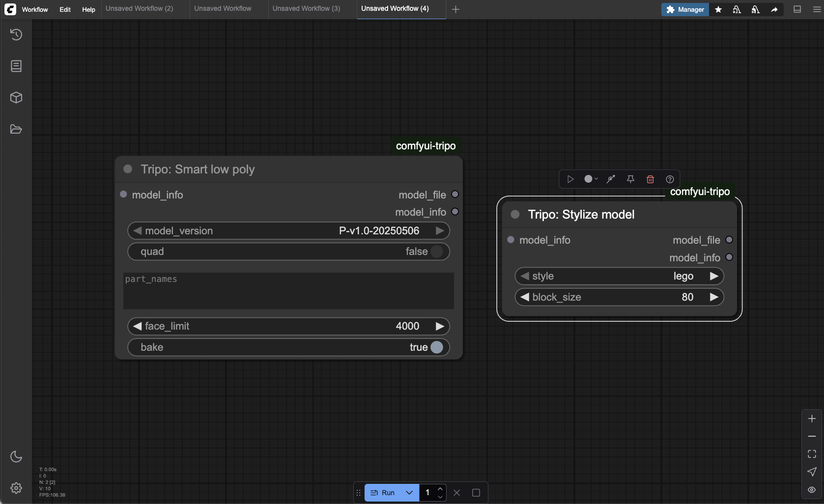The width and height of the screenshot is (824, 504).
Task: Click model_file output socket on Smart low poly
Action: [455, 195]
